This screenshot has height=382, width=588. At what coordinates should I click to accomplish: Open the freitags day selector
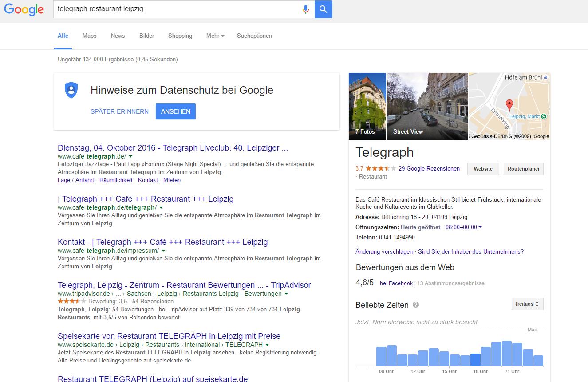click(x=527, y=304)
